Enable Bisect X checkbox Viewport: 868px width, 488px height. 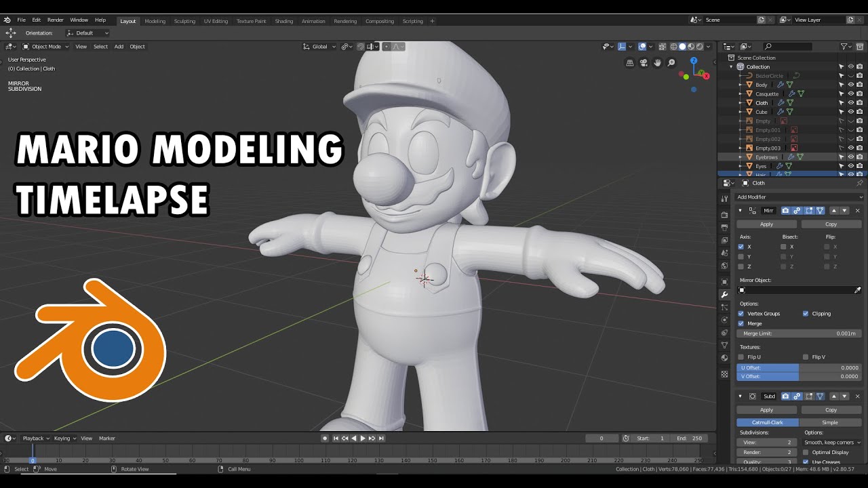(x=783, y=247)
